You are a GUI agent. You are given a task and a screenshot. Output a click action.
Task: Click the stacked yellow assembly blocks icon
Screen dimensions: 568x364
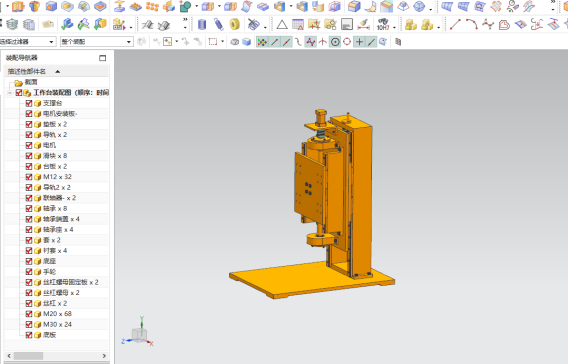[x=411, y=25]
